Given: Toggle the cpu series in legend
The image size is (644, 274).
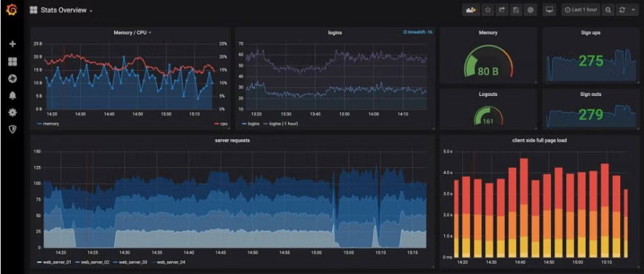Looking at the screenshot, I should coord(221,124).
